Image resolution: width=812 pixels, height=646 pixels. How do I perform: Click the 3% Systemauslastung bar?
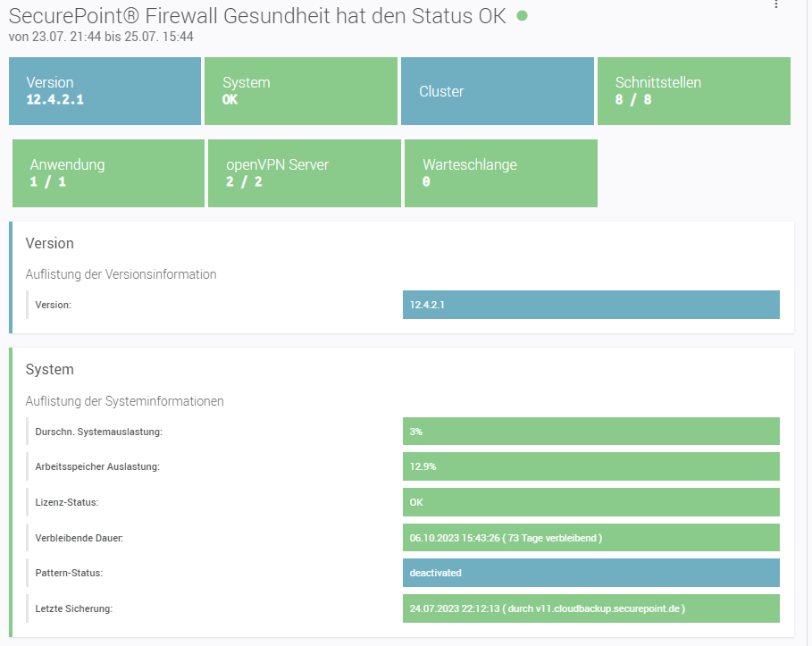point(590,431)
